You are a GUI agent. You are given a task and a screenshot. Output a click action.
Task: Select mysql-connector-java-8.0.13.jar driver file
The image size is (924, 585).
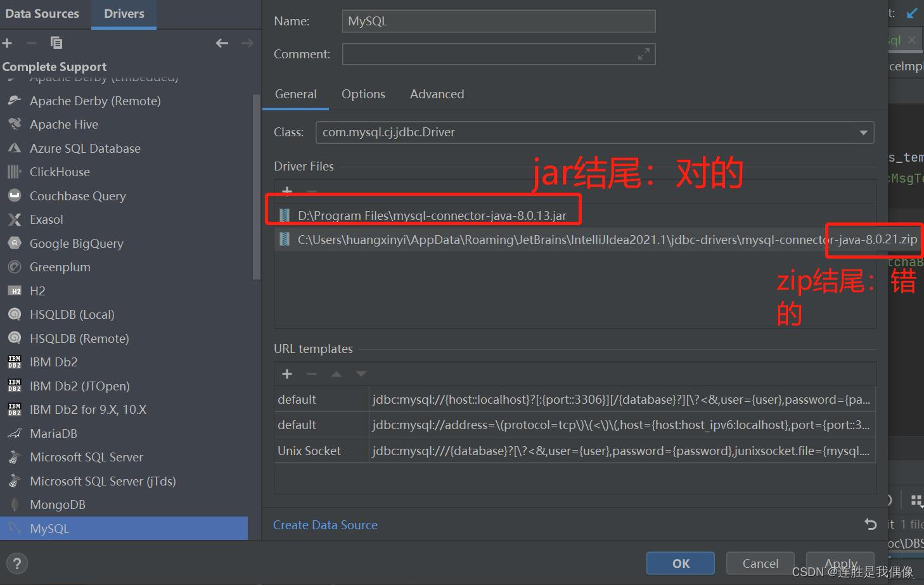click(432, 215)
